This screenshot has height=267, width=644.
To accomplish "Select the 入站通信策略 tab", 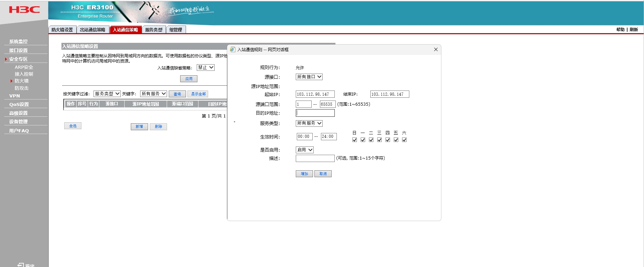I will [x=126, y=30].
